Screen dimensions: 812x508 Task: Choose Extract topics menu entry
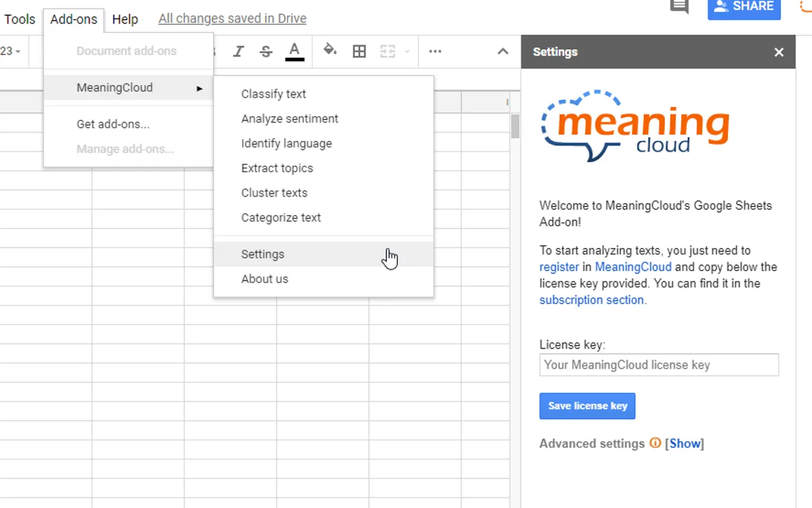[x=277, y=168]
